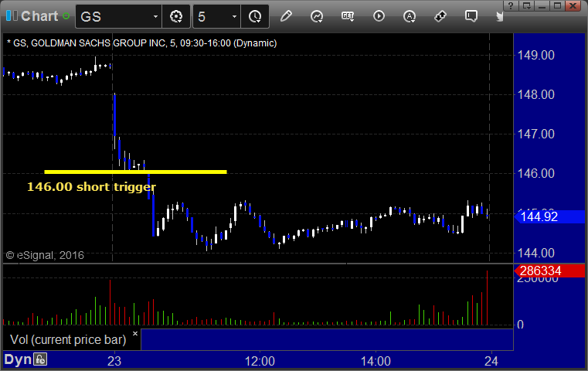Click the green status circle next to Chart

pos(66,16)
